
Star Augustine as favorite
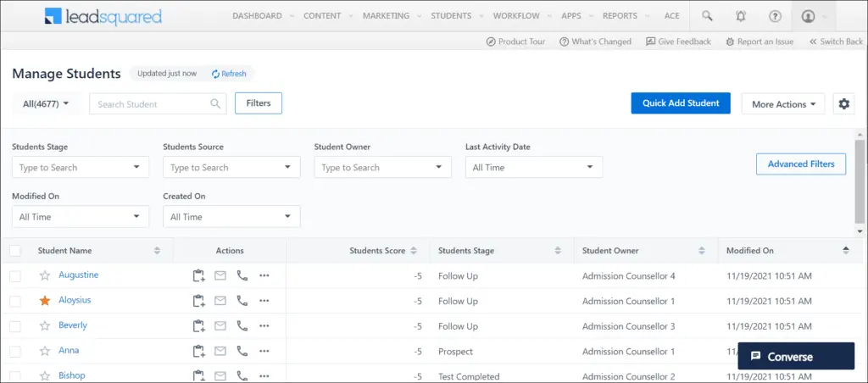(45, 275)
